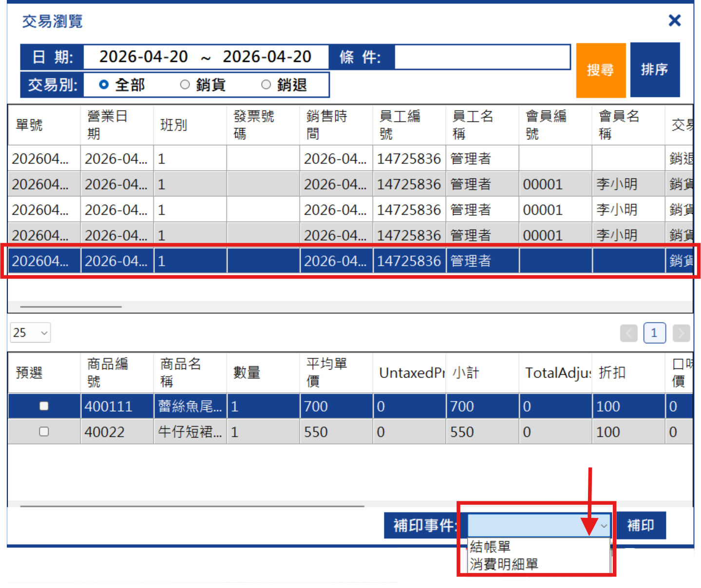This screenshot has height=588, width=701.
Task: Expand the 補印事件 dropdown arrow
Action: pos(604,526)
